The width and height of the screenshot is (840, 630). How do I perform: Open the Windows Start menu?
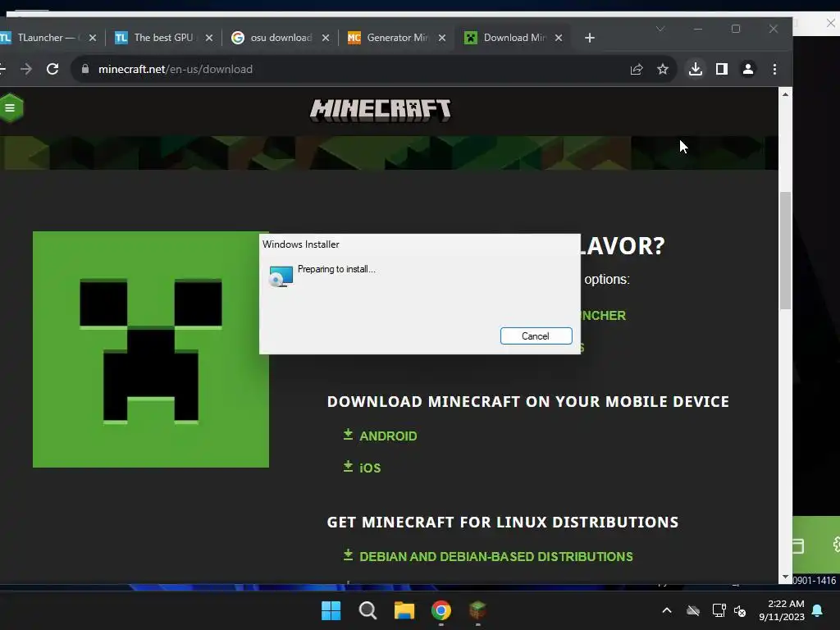point(331,610)
